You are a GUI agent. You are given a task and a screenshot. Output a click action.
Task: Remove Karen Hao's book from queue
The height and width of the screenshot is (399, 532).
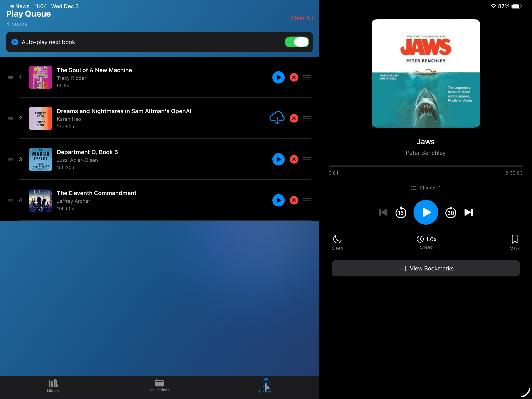tap(294, 118)
